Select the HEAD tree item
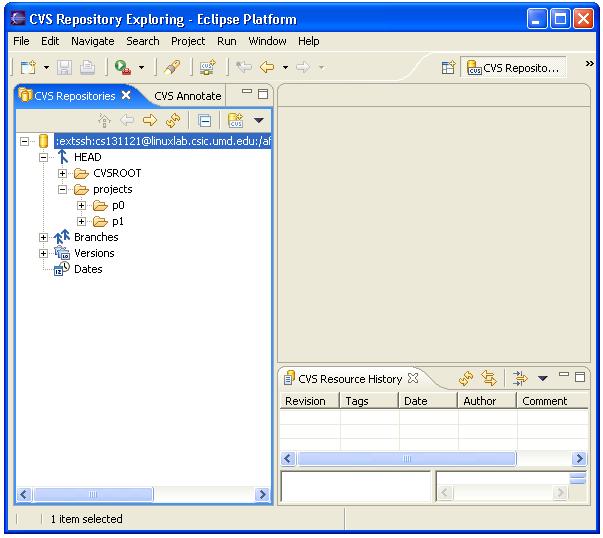Viewport: 603px width, 538px height. [x=88, y=157]
